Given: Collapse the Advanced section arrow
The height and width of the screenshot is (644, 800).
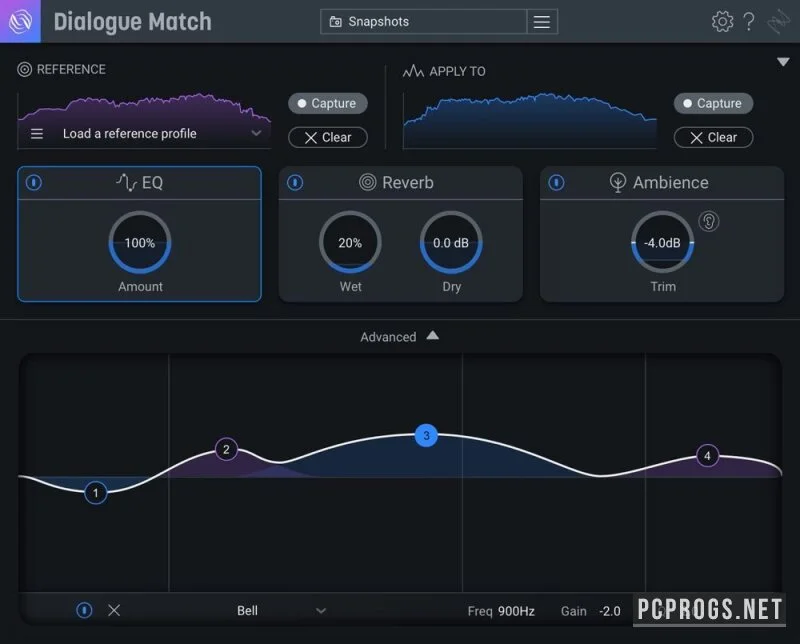Looking at the screenshot, I should (x=433, y=335).
